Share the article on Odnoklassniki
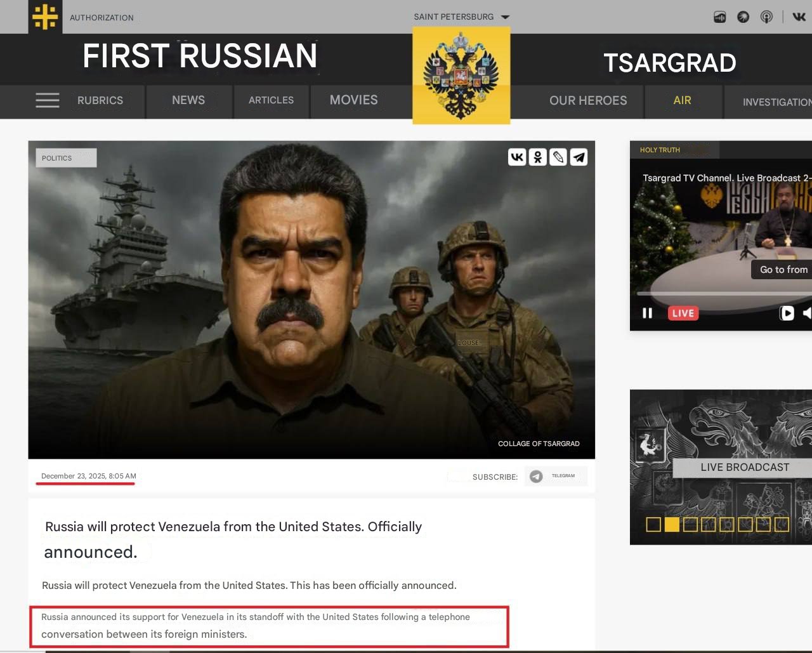This screenshot has width=812, height=653. (x=538, y=157)
